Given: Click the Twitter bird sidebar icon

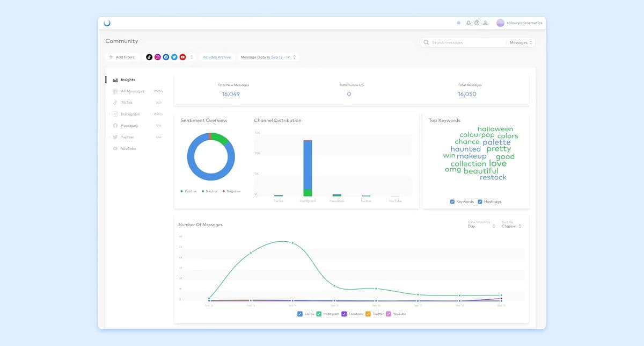Looking at the screenshot, I should 115,137.
